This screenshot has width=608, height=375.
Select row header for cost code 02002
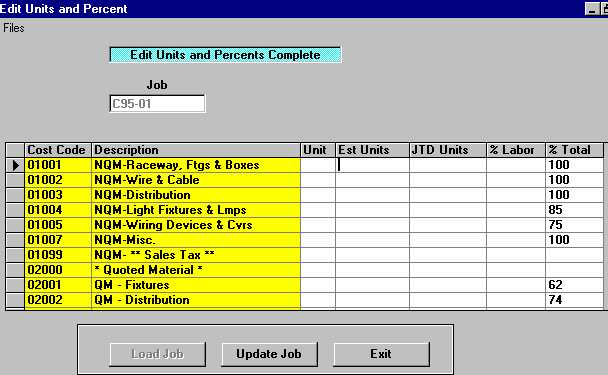tap(15, 300)
